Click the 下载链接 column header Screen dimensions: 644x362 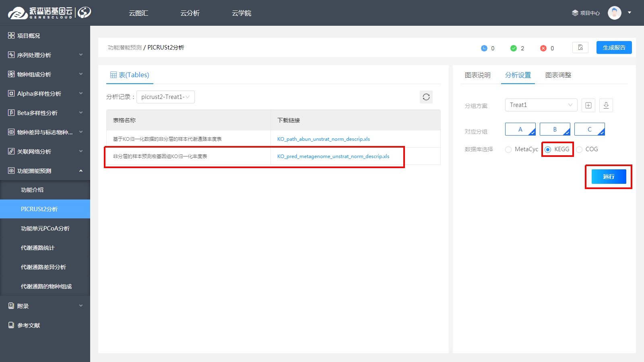click(x=289, y=120)
